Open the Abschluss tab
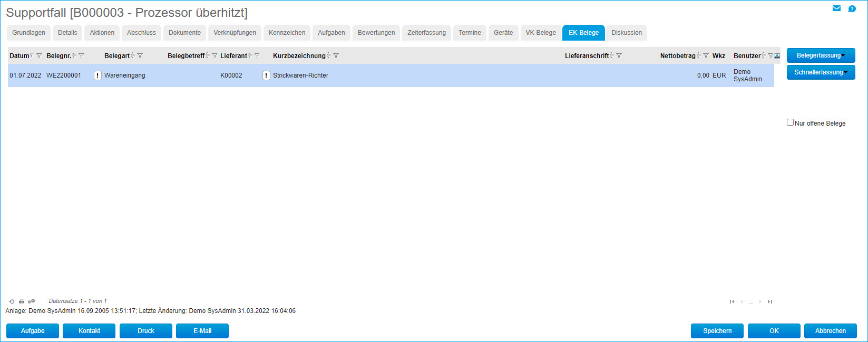 click(x=141, y=33)
